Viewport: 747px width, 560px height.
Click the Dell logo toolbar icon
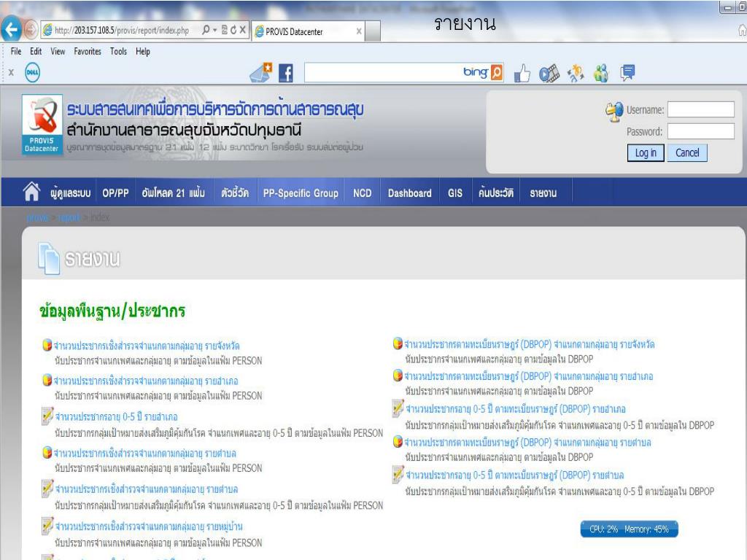pyautogui.click(x=32, y=72)
